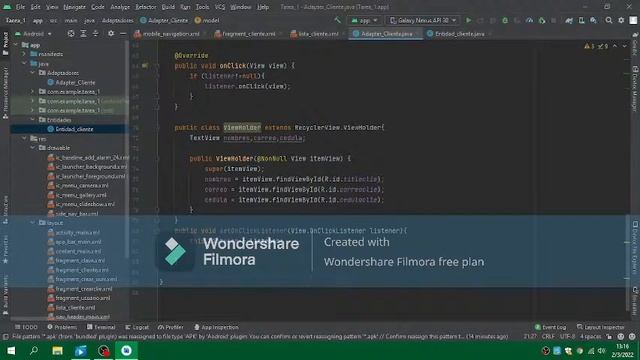Open the Android project view dropdown

pyautogui.click(x=34, y=33)
